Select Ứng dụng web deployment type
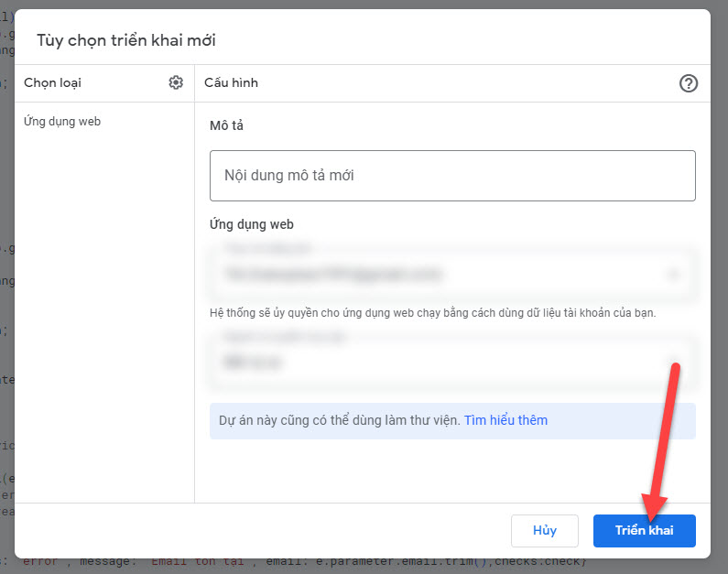 pos(62,121)
